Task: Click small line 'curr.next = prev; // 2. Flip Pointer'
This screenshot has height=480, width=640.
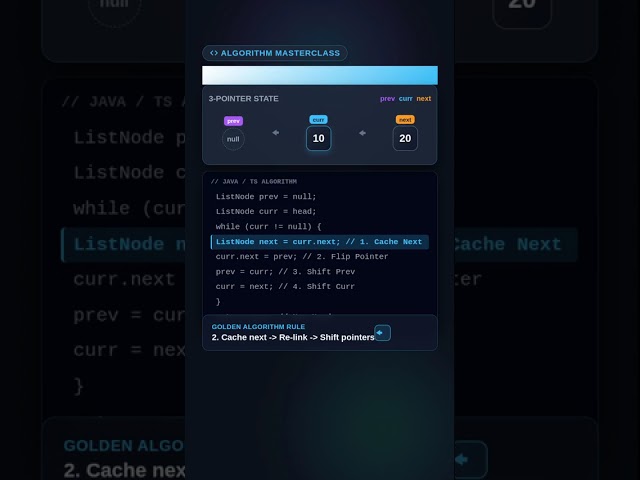Action: point(302,257)
